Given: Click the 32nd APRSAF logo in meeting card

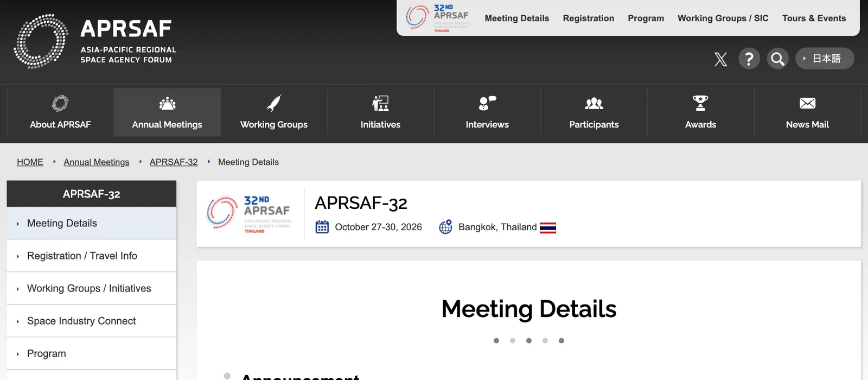Looking at the screenshot, I should point(249,214).
